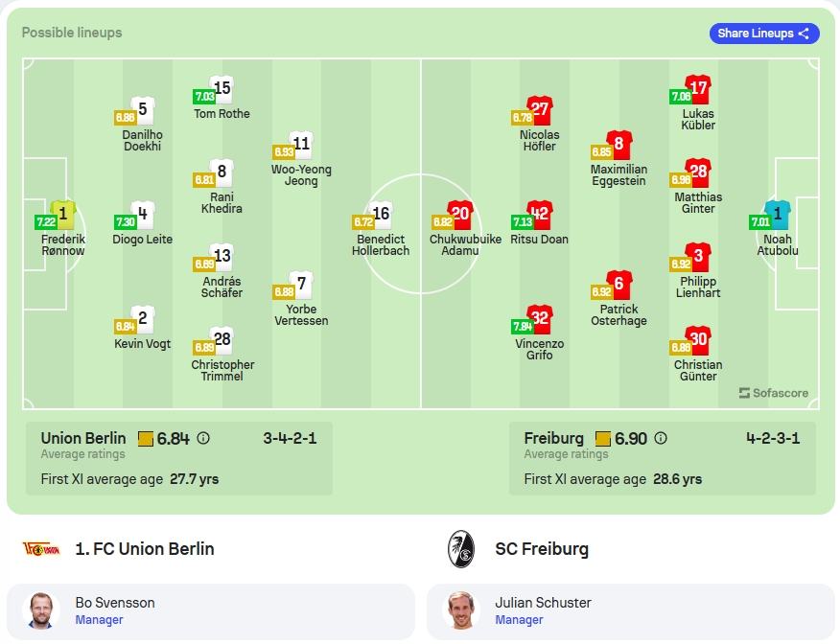Click the 1. FC Union Berlin crest
The width and height of the screenshot is (840, 644).
coord(41,549)
